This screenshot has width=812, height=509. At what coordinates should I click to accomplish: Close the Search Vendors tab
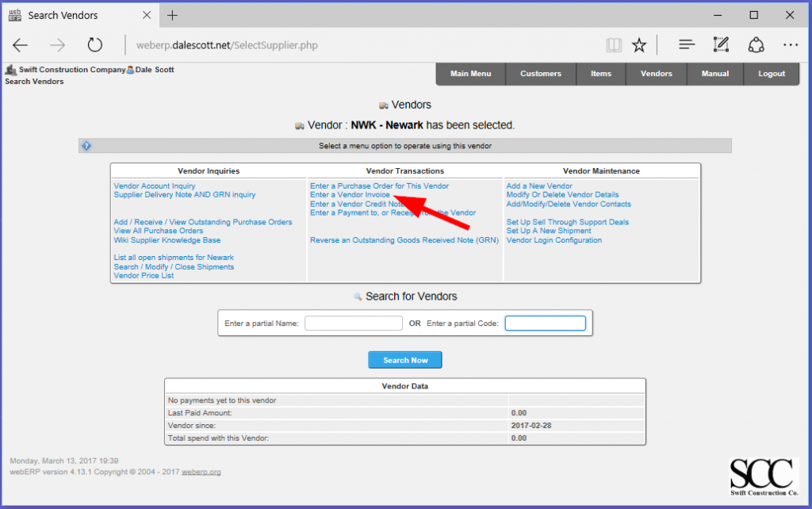(x=148, y=15)
